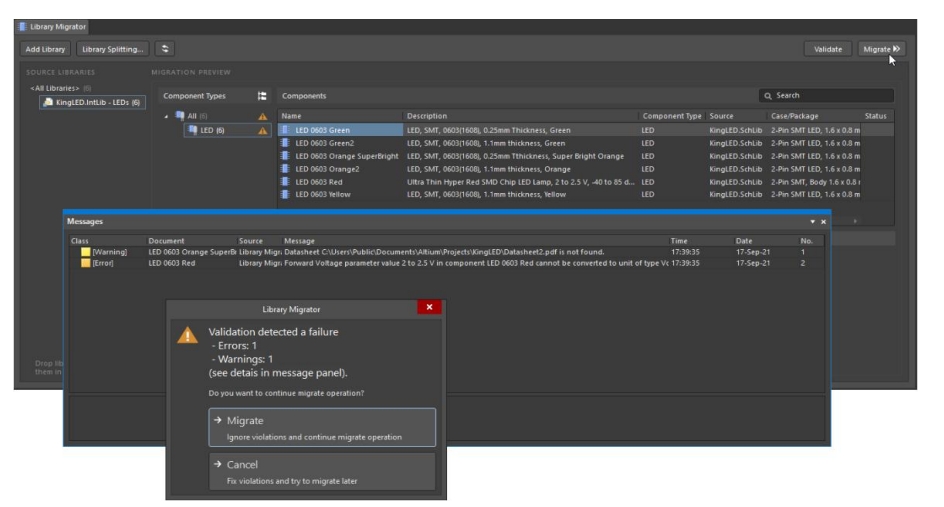Click in the components Search field

(827, 96)
